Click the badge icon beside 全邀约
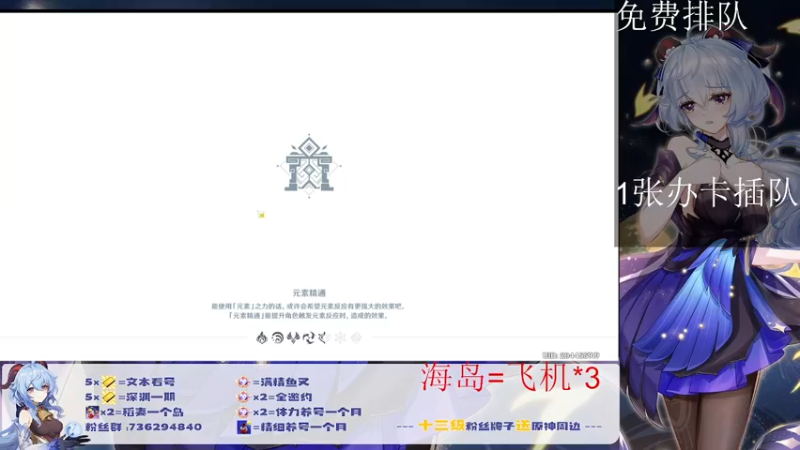 pyautogui.click(x=243, y=397)
